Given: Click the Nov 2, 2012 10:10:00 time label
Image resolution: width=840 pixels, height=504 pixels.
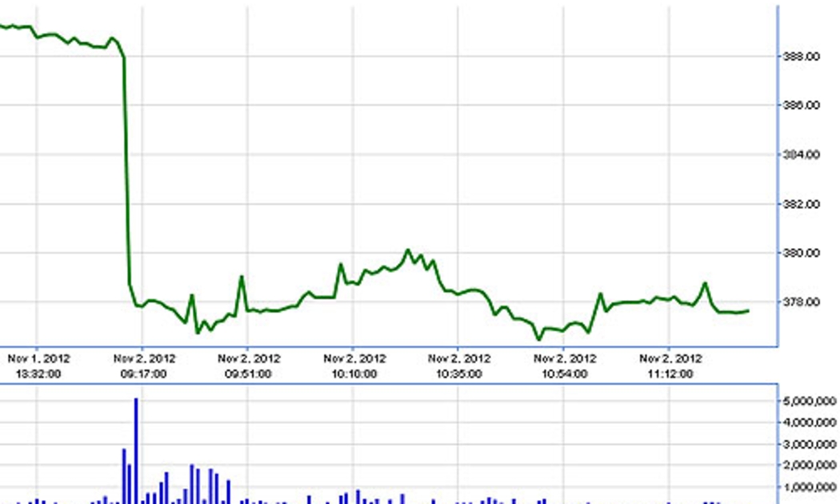Looking at the screenshot, I should [x=354, y=366].
